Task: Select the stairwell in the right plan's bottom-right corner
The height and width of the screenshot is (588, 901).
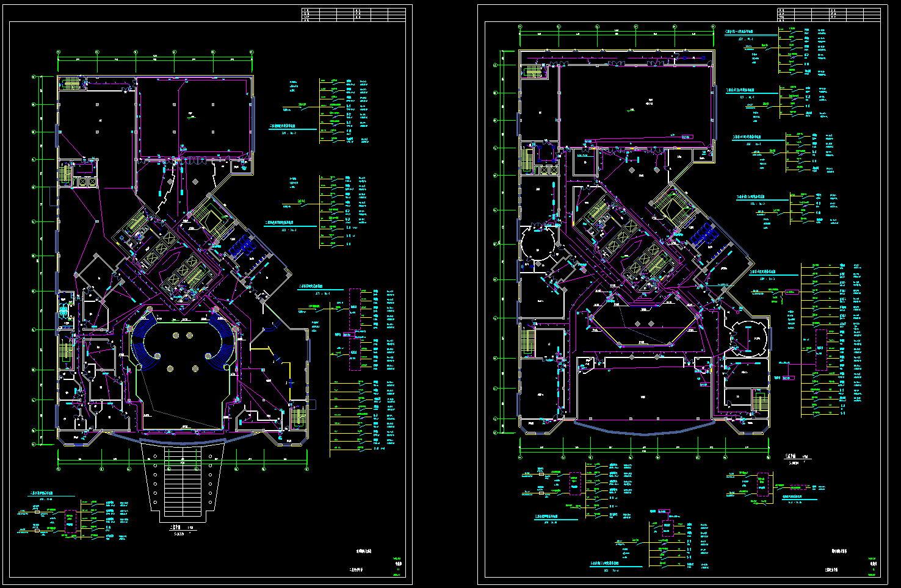Action: pos(758,402)
